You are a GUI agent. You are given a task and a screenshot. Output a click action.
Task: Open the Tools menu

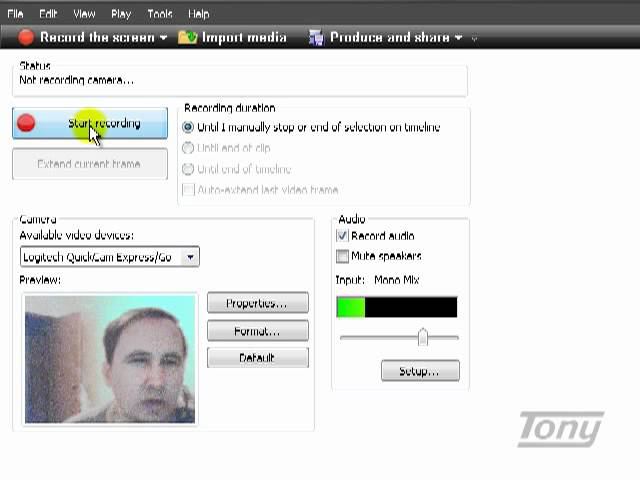[160, 14]
